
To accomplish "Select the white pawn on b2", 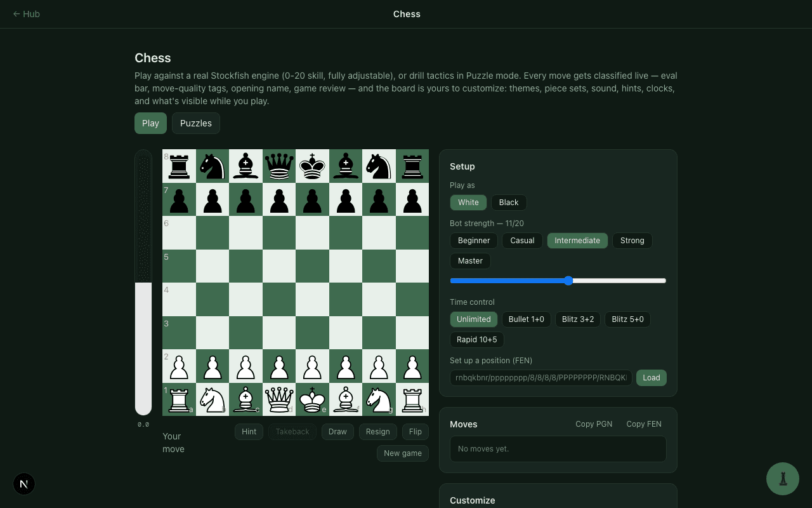I will [x=213, y=366].
